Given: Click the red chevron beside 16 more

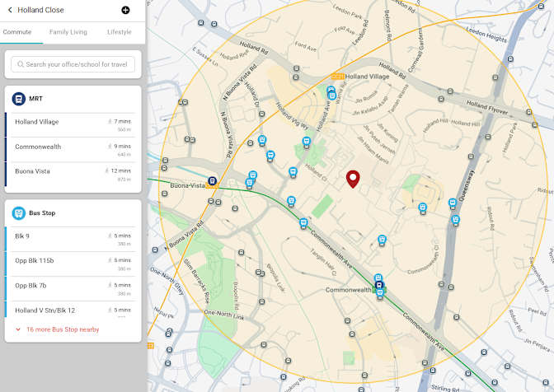Looking at the screenshot, I should pyautogui.click(x=18, y=329).
